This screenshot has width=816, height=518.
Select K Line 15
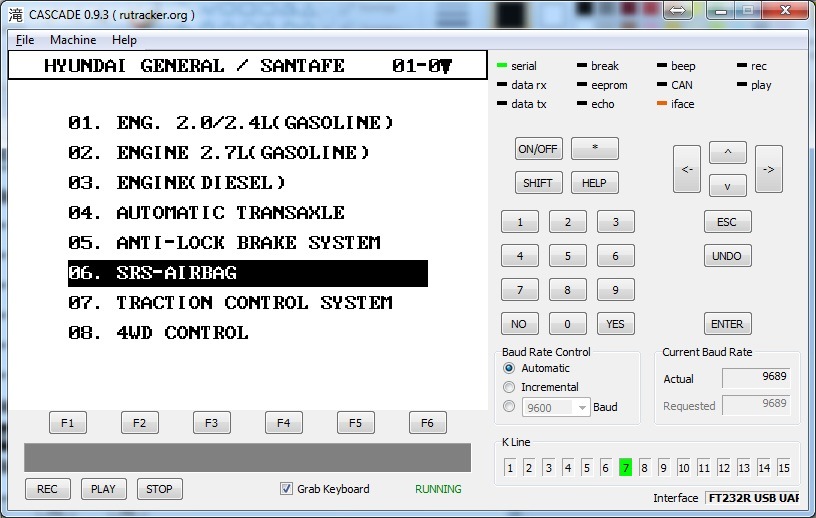[x=784, y=468]
